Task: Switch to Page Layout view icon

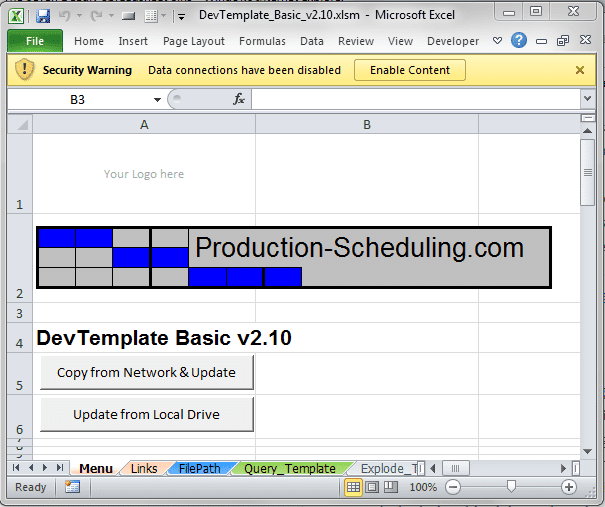Action: tap(372, 487)
